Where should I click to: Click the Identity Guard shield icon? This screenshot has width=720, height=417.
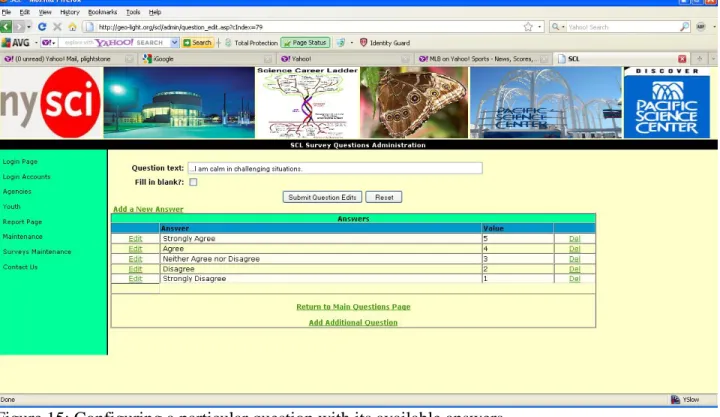tap(363, 43)
